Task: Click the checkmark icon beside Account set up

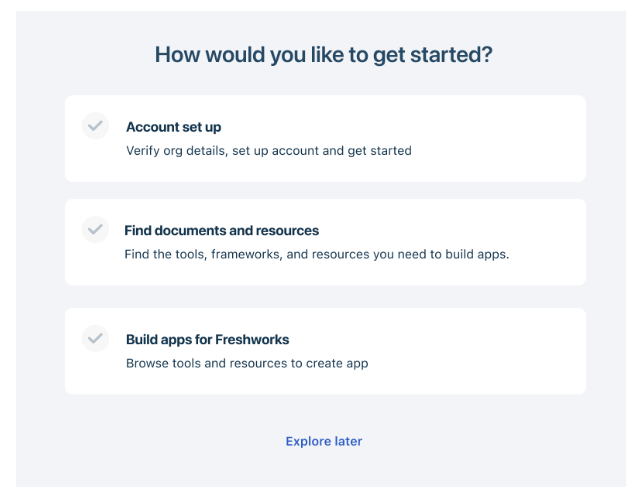Action: point(95,126)
